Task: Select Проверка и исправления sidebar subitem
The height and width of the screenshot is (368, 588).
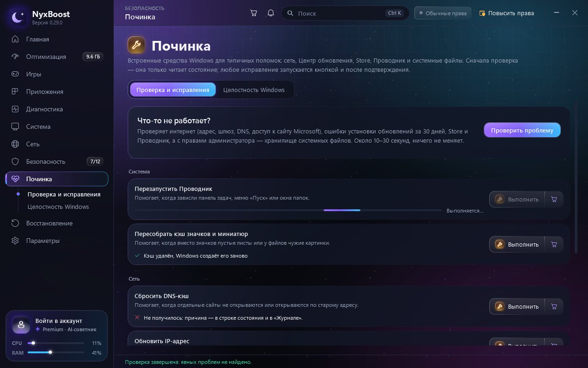Action: 64,194
